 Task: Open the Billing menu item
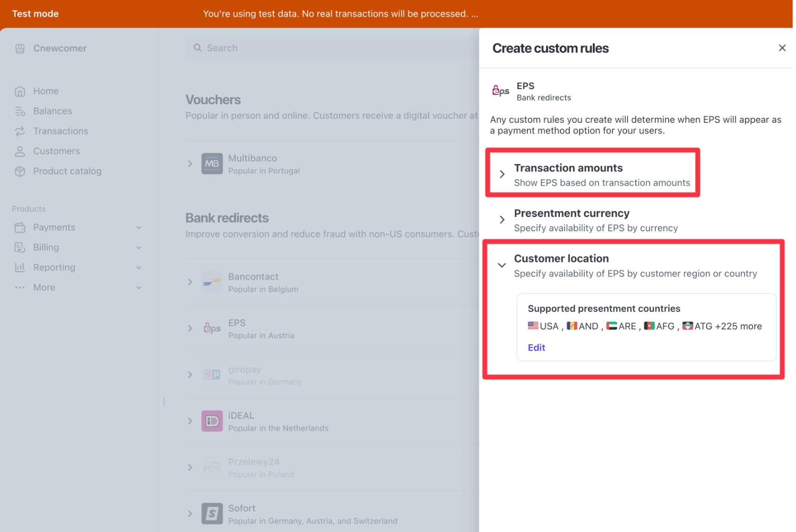click(46, 248)
